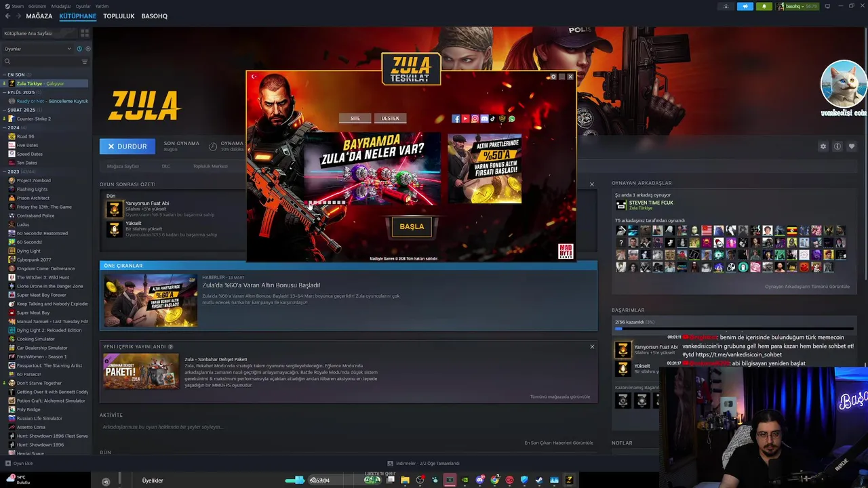
Task: Select Road 96 in library list
Action: click(25, 136)
